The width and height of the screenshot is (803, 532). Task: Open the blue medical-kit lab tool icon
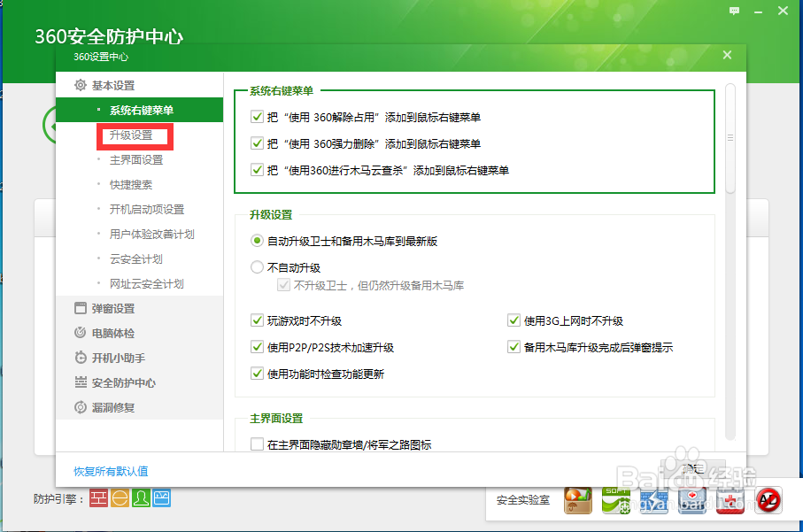(x=692, y=500)
